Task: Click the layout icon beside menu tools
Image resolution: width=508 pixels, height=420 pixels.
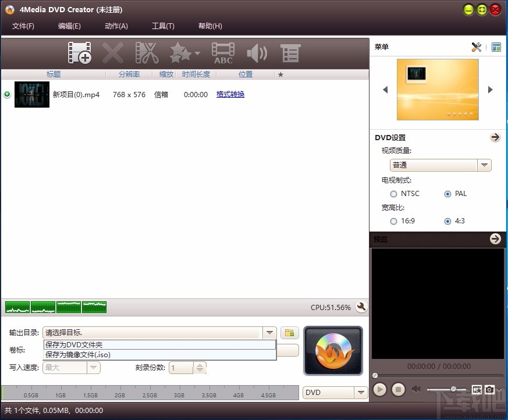Action: [496, 47]
